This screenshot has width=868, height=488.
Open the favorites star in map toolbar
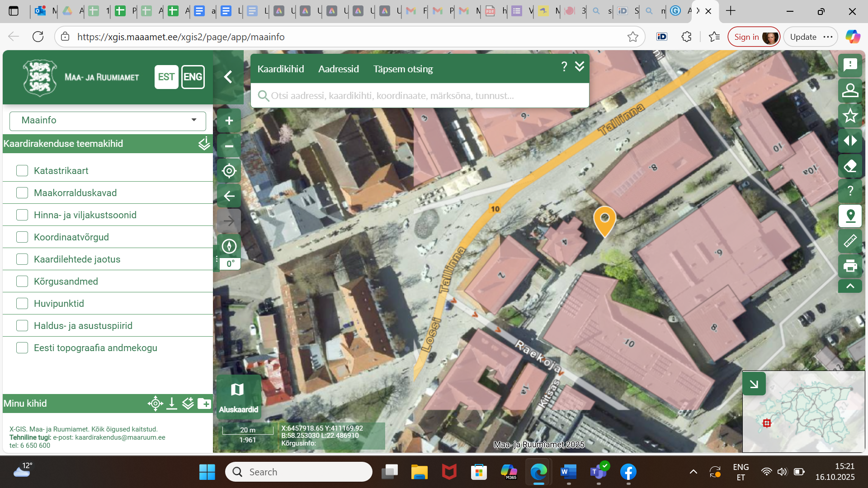pos(850,116)
